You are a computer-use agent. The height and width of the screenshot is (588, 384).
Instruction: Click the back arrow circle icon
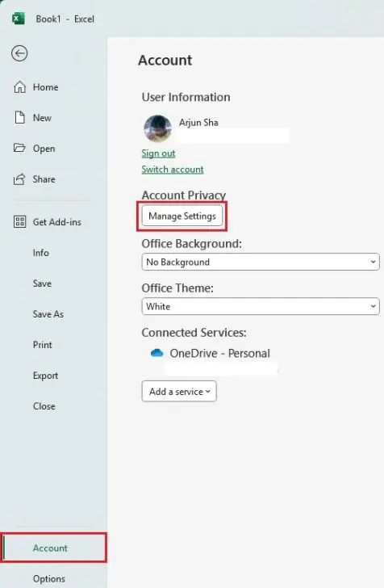point(19,53)
